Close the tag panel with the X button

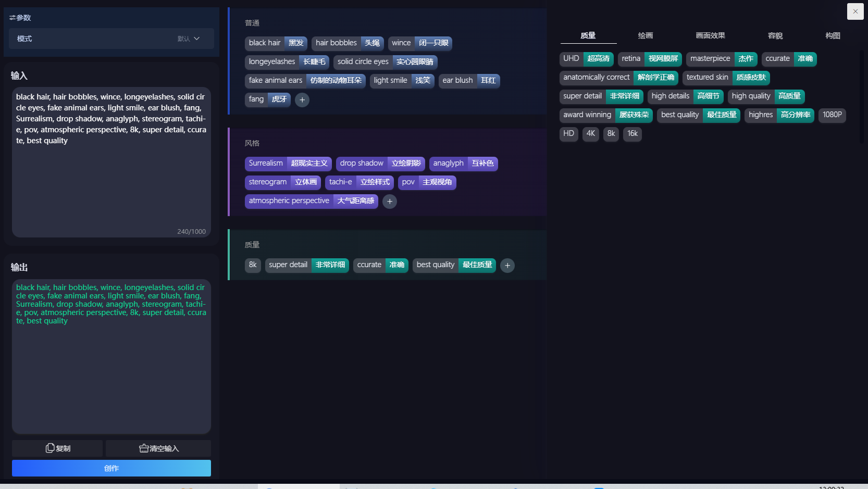855,11
